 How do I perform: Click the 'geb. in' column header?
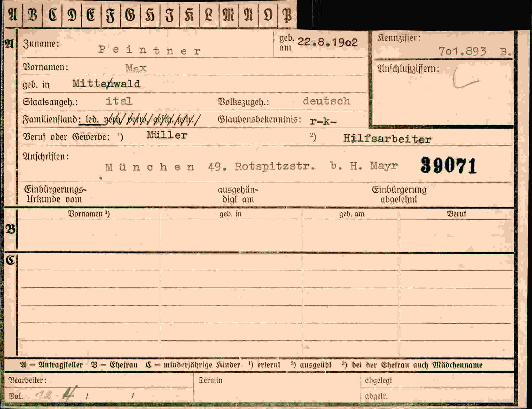click(x=231, y=214)
